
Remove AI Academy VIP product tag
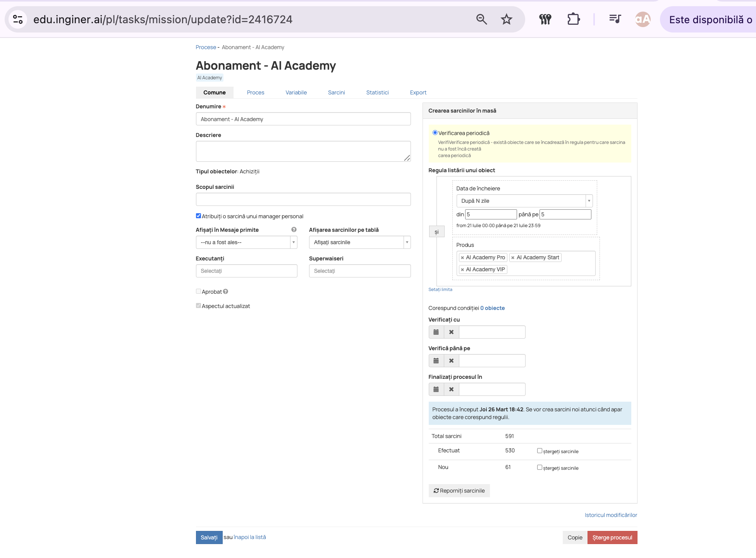click(462, 270)
